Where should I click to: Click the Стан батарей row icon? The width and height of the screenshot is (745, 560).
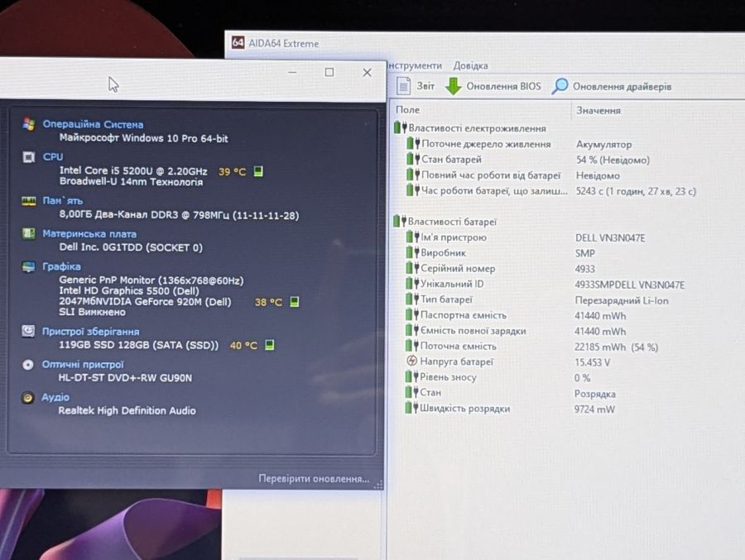click(413, 159)
